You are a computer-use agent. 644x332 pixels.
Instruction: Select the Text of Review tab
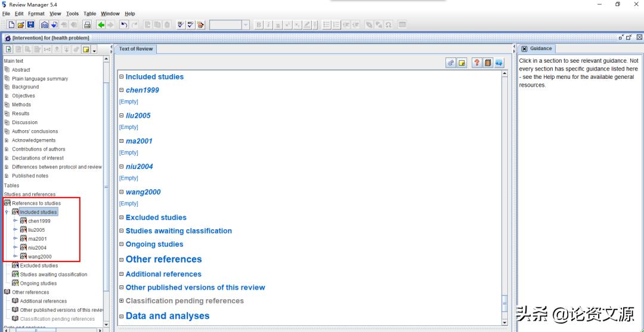136,48
